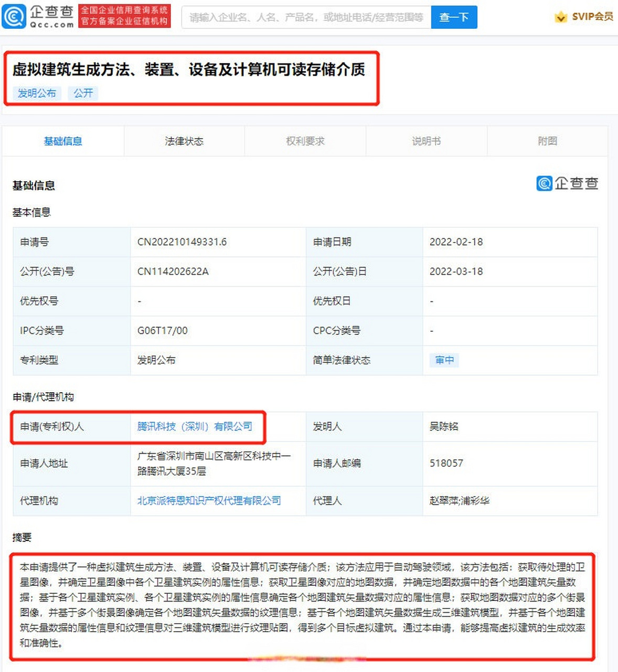The image size is (618, 672).
Task: Click postal code 518057
Action: click(446, 463)
